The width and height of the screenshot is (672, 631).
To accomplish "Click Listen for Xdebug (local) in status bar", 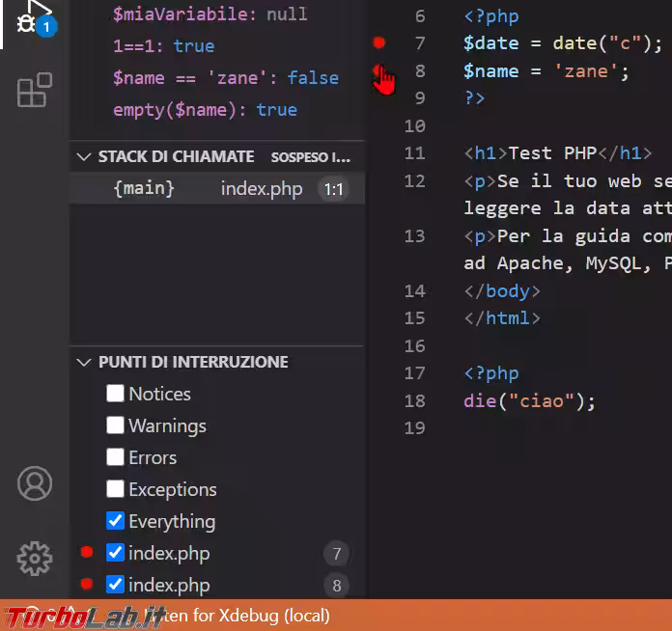I will click(x=236, y=615).
